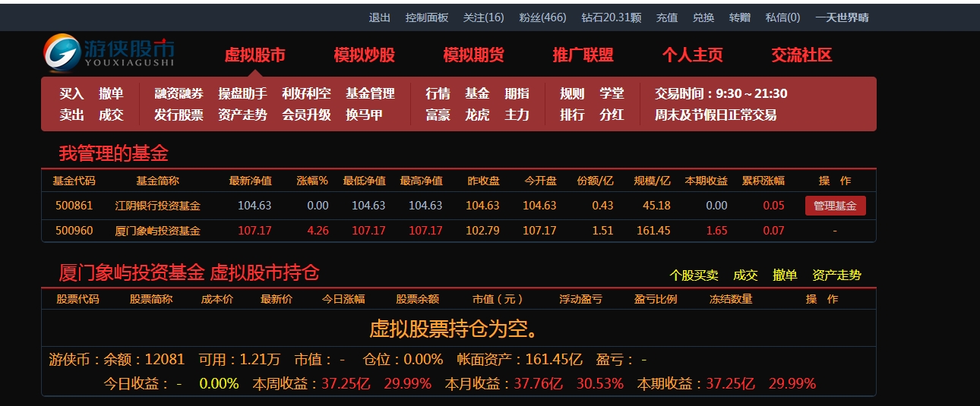Click fund name 厦门象屿投资基金 in table
This screenshot has width=980, height=406.
pyautogui.click(x=157, y=231)
